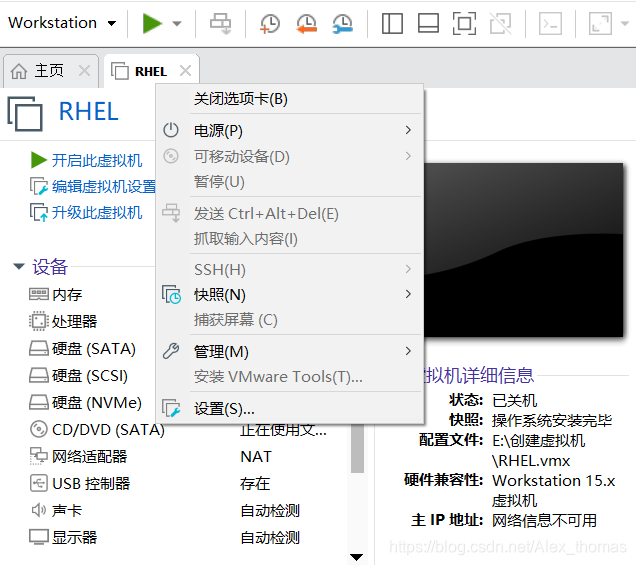The image size is (636, 565).
Task: Click the take snapshot toolbar icon
Action: point(270,24)
